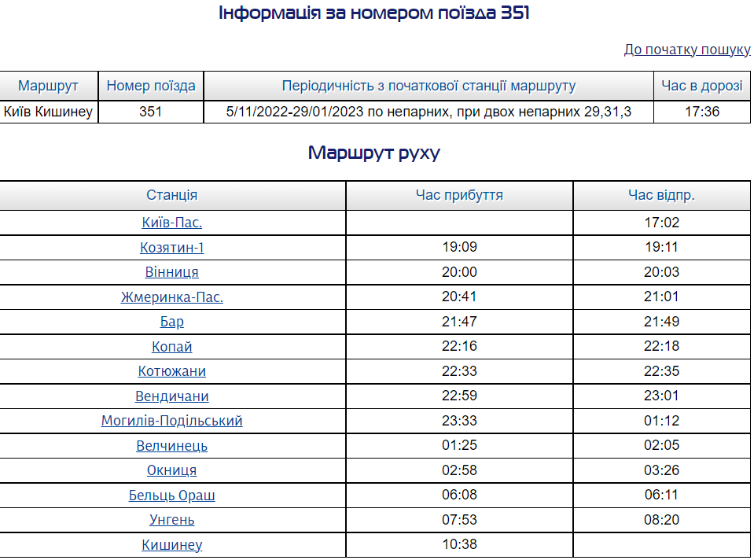The image size is (754, 560).
Task: Open the Копай station link
Action: (x=172, y=347)
